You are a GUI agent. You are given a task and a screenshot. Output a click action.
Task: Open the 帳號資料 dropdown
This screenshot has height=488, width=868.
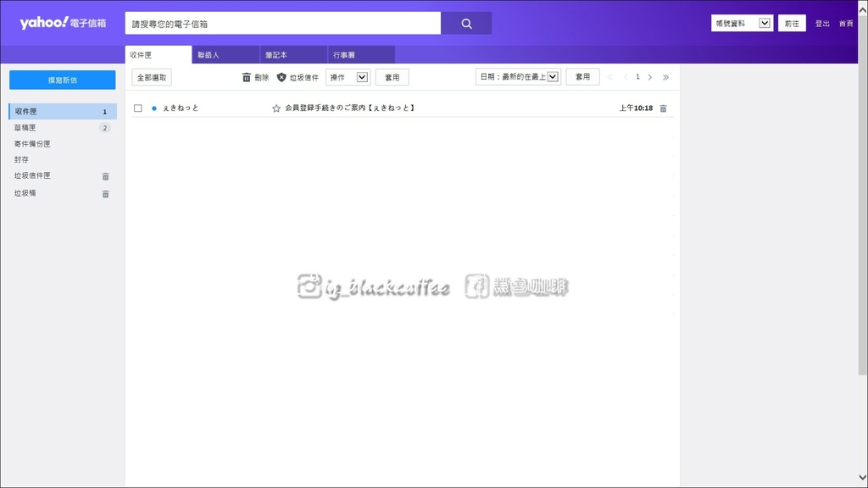coord(740,22)
